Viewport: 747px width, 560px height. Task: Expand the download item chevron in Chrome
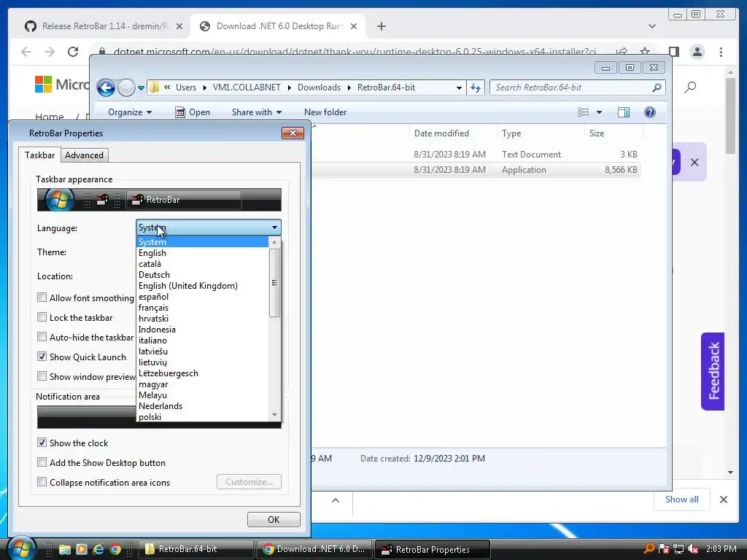click(x=336, y=500)
